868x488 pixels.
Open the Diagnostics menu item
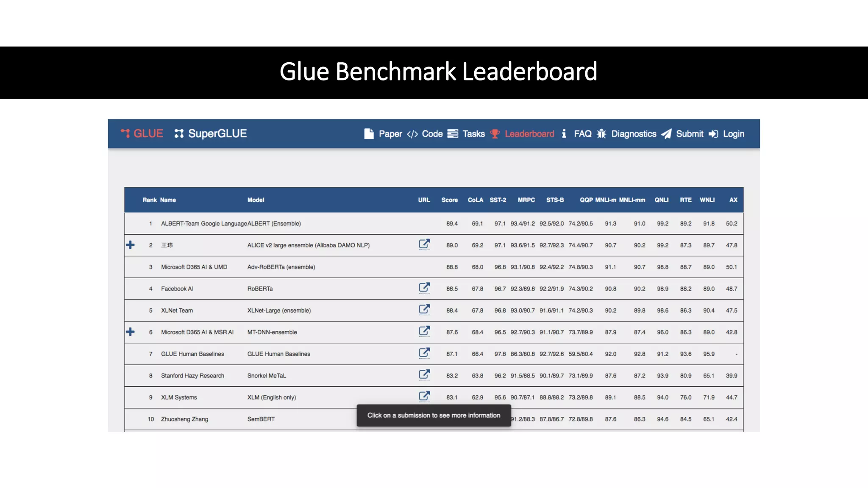tap(634, 134)
